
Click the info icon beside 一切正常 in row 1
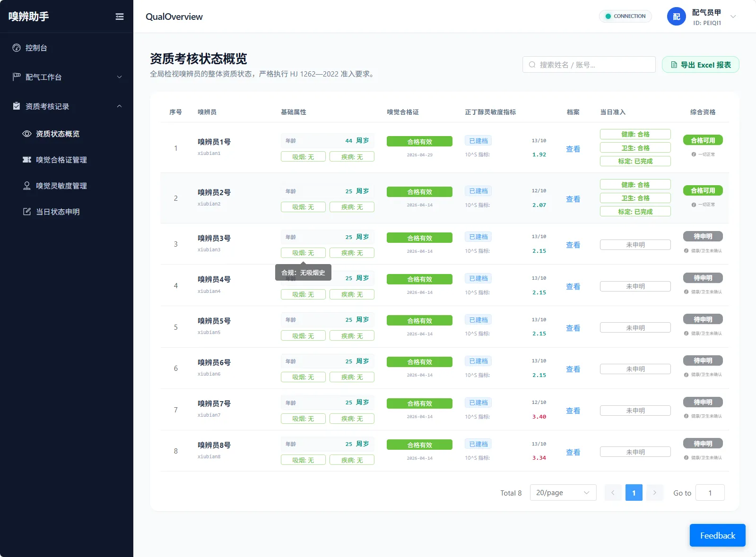click(x=694, y=154)
